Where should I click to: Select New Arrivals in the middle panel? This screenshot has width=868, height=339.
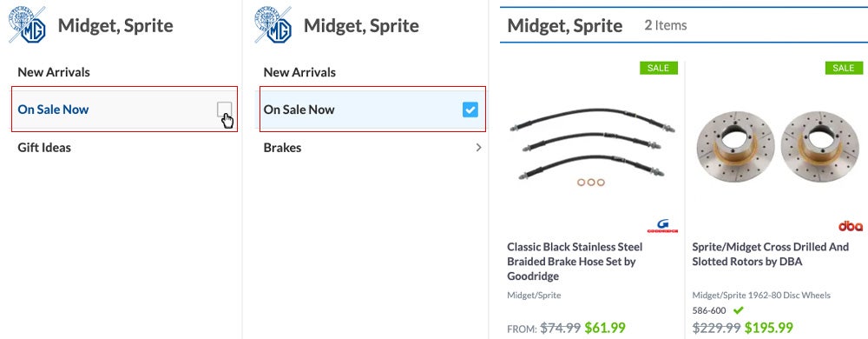[x=299, y=72]
